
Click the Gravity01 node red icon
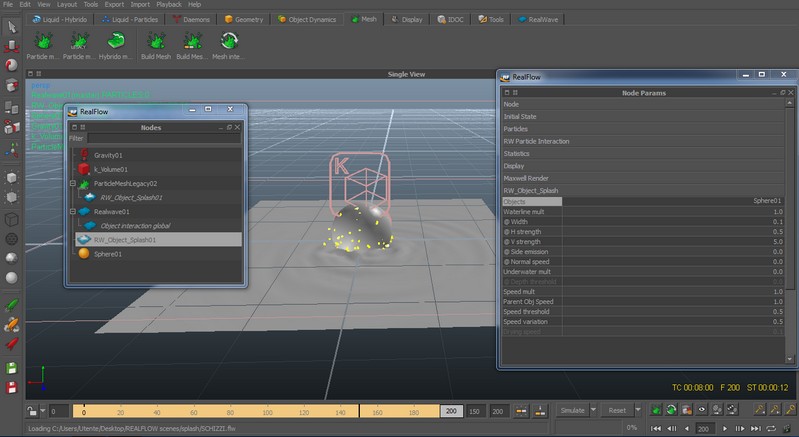[x=84, y=155]
